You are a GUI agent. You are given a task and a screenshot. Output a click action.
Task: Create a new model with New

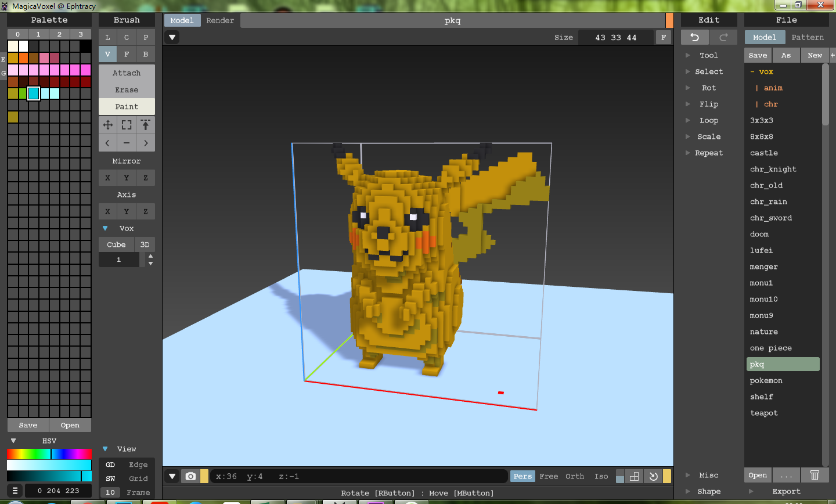(815, 55)
